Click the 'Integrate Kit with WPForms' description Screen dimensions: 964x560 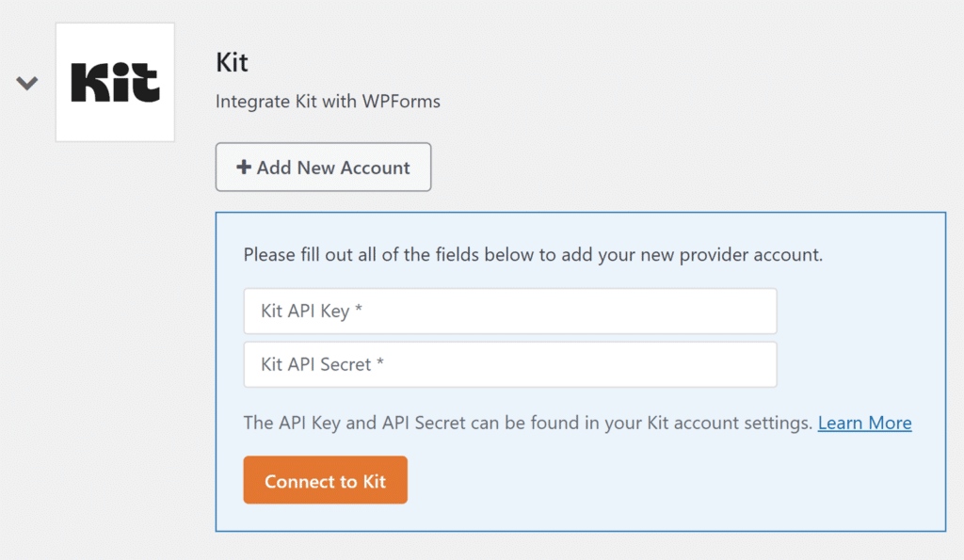[x=328, y=101]
